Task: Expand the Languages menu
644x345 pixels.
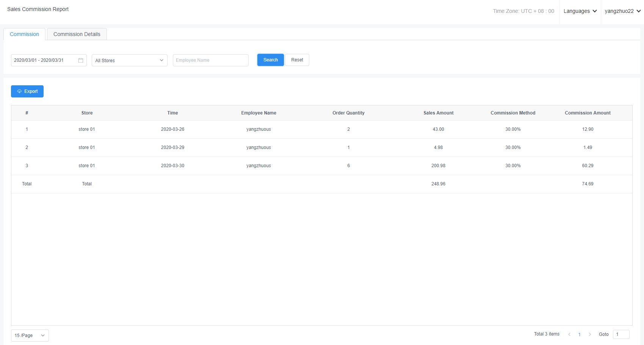Action: coord(580,11)
